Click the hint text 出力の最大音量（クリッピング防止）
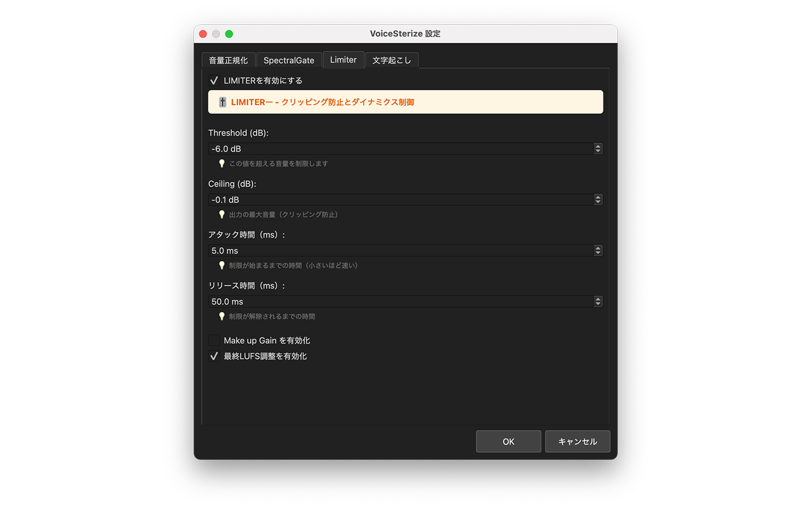The image size is (812, 508). tap(283, 214)
